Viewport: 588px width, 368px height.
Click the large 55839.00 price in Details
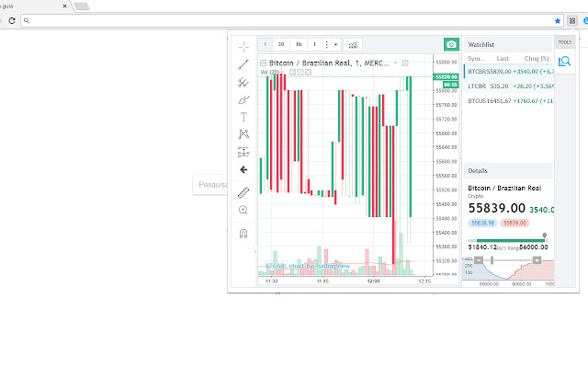(x=496, y=208)
